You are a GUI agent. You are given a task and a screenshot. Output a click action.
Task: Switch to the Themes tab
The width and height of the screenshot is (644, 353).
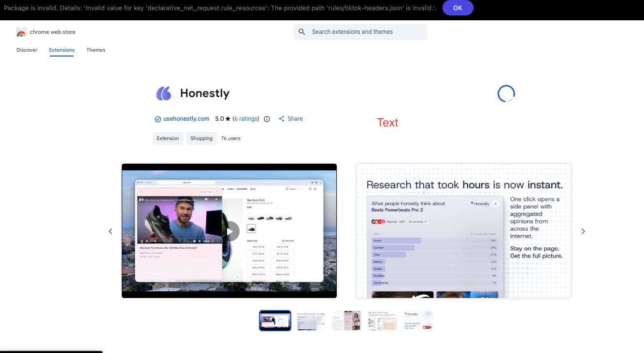tap(96, 50)
